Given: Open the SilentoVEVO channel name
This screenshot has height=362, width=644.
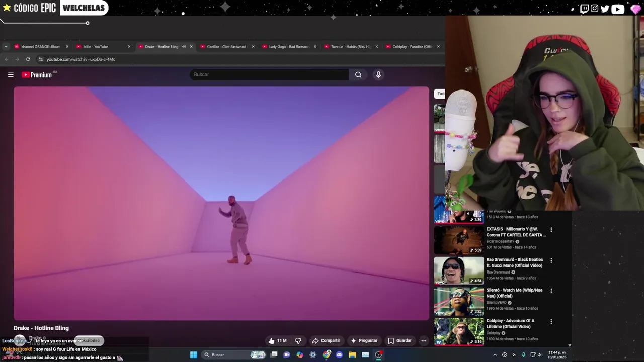Looking at the screenshot, I should [496, 303].
